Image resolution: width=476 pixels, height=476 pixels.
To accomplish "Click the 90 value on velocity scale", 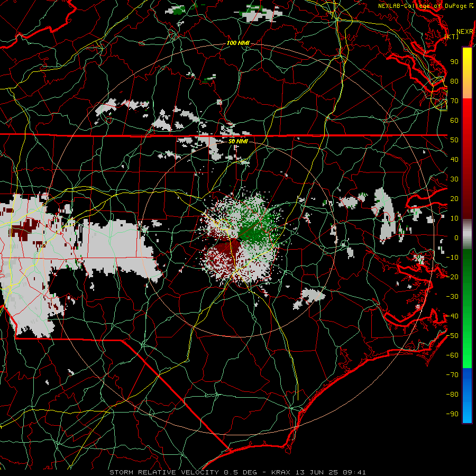I will point(454,62).
